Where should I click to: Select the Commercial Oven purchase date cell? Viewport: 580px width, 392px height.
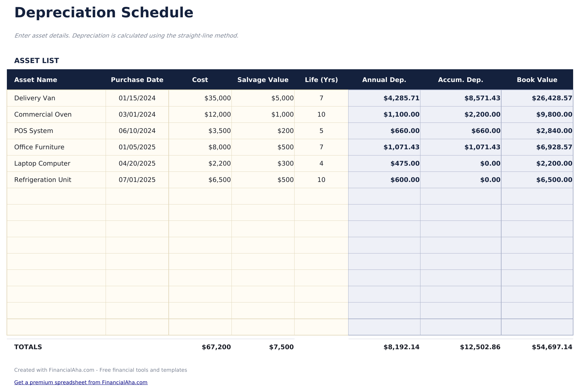[x=137, y=114]
